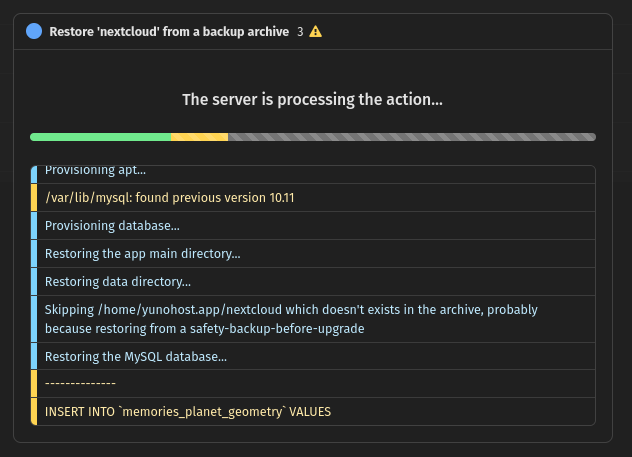Click blue marker beside 'Provisioning database...'
Viewport: 632px width, 457px height.
pos(34,226)
